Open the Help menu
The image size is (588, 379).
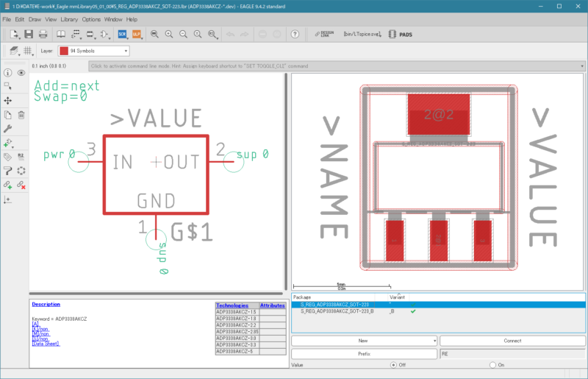point(132,19)
